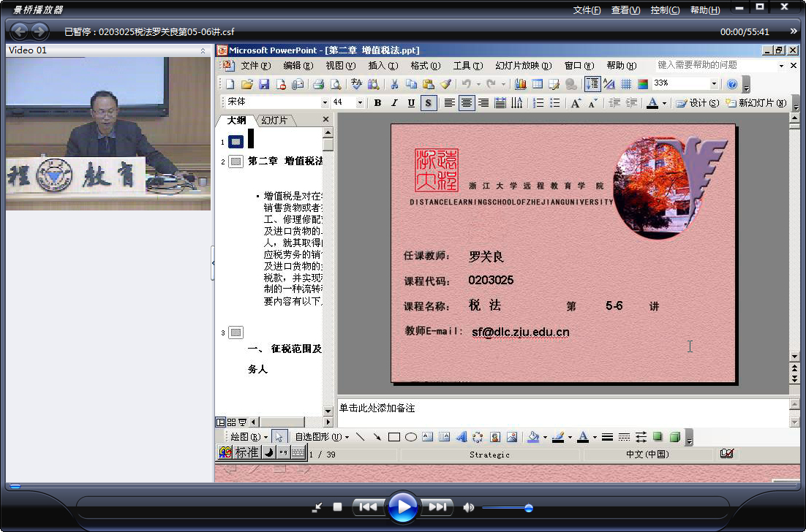Click the Insert Table icon
This screenshot has height=532, width=806.
click(x=537, y=84)
